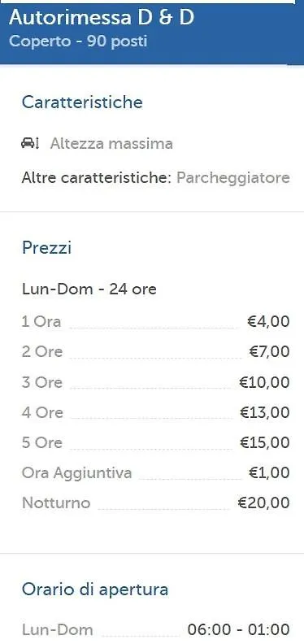Expand the Prezzi section heading
Screen dimensions: 304x644
click(x=46, y=248)
